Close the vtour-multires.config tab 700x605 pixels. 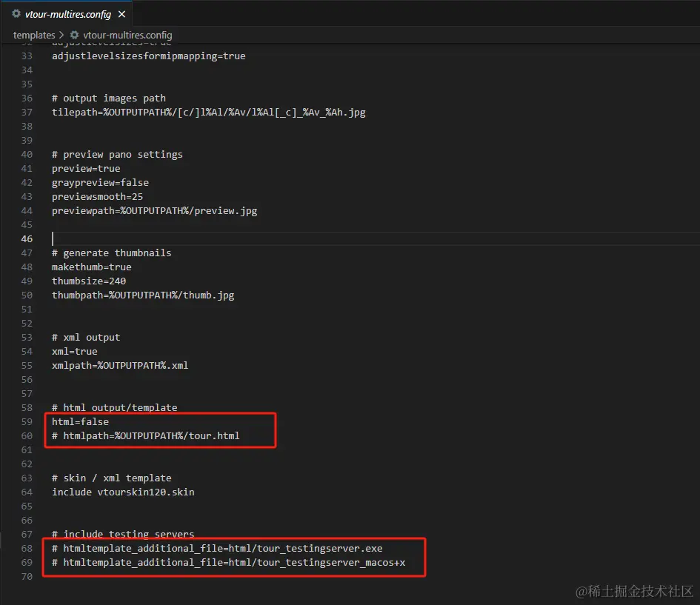(122, 14)
